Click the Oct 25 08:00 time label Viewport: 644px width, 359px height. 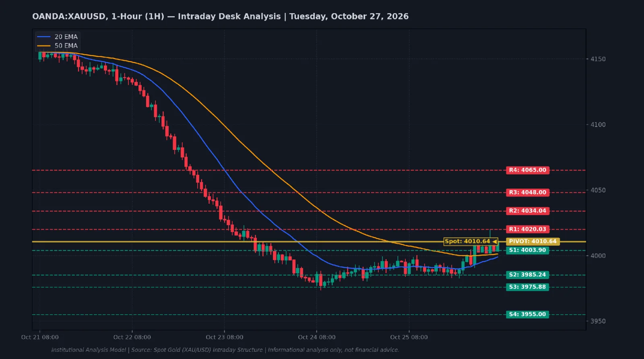409,337
